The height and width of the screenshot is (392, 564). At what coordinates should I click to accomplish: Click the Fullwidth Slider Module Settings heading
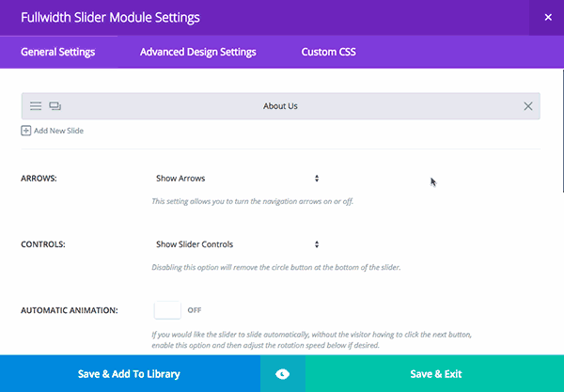click(x=110, y=17)
